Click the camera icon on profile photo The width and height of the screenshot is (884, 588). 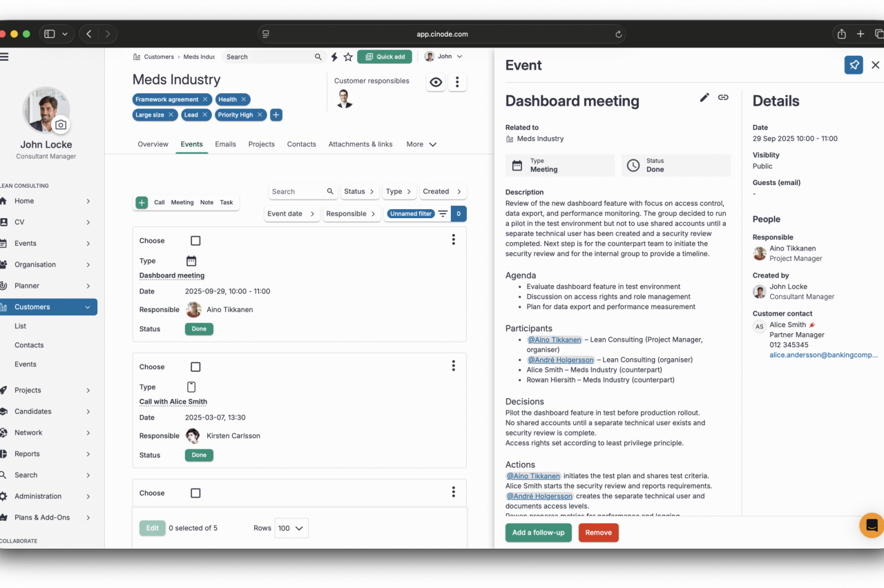(61, 124)
